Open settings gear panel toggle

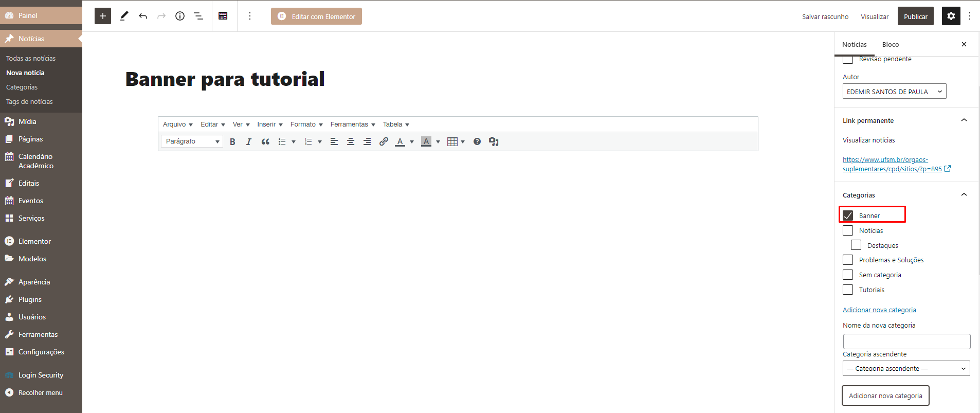pos(951,16)
